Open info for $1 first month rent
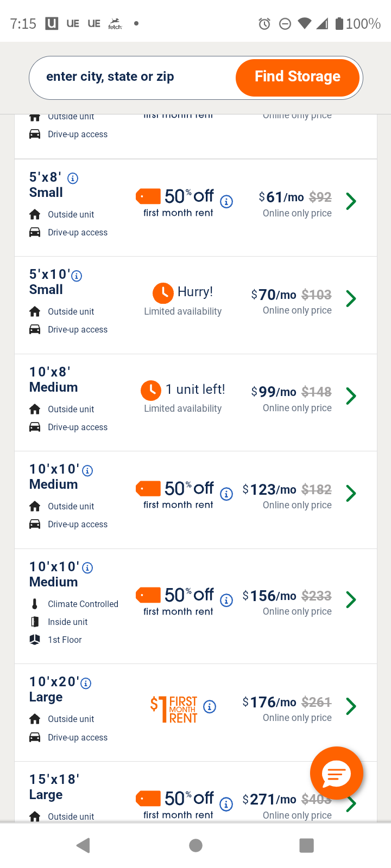This screenshot has width=391, height=868. pos(210,706)
